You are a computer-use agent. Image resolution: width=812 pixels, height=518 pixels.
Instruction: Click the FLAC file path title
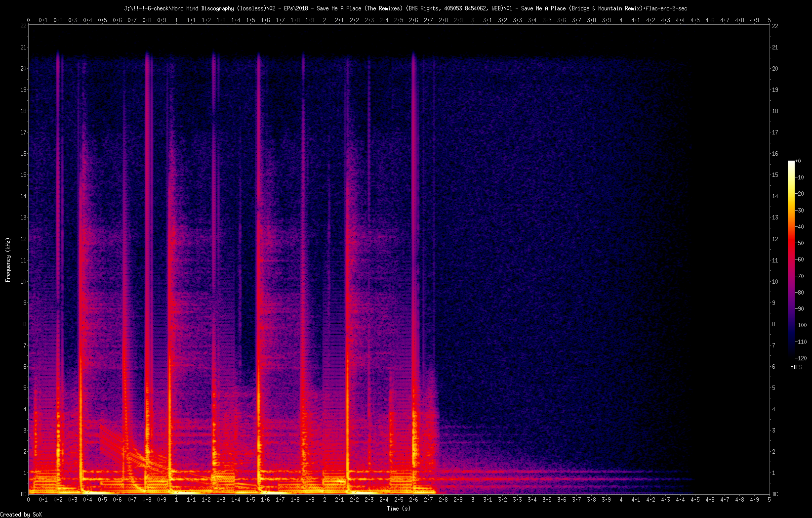coord(406,8)
